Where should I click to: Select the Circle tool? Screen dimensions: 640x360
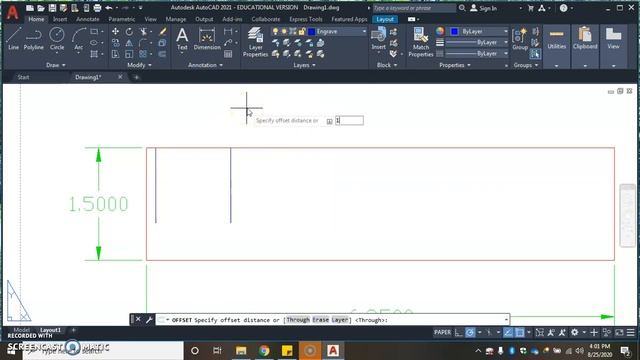pyautogui.click(x=57, y=39)
